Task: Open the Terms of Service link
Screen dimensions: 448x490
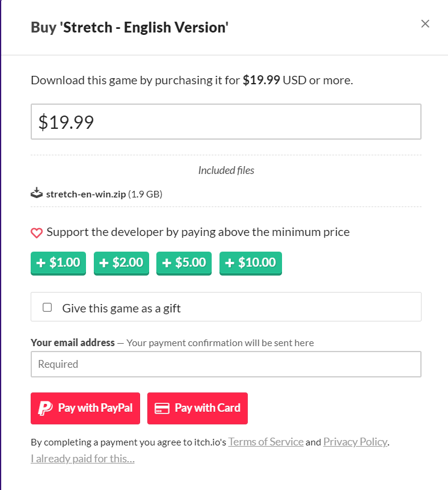Action: 266,442
